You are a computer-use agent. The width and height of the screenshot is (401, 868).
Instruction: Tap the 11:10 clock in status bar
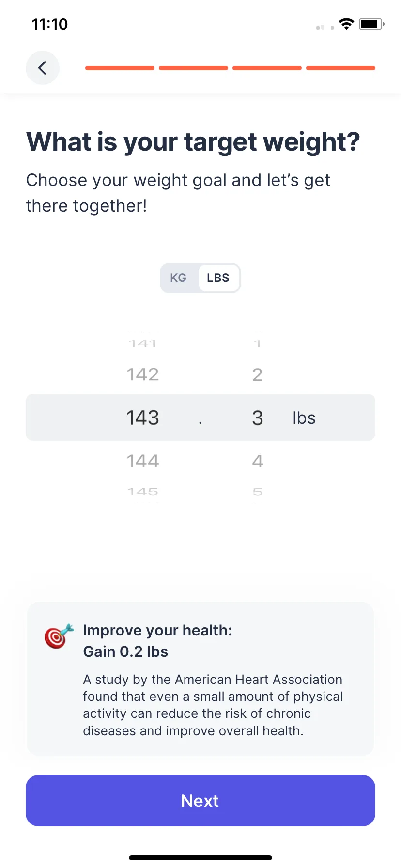(50, 24)
